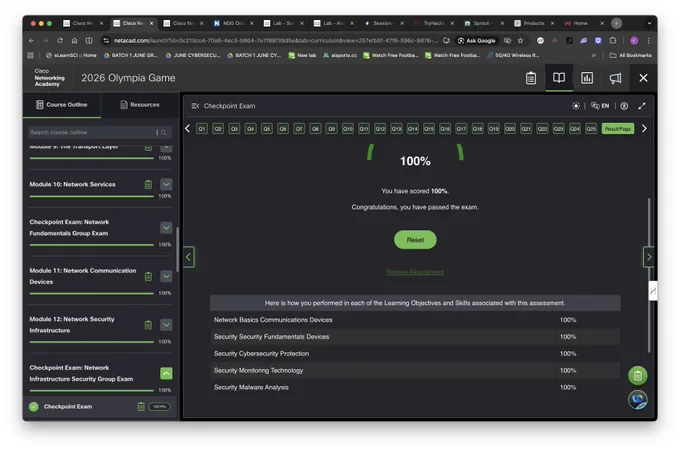This screenshot has width=680, height=451.
Task: Click the netacad.com address bar
Action: pos(275,40)
